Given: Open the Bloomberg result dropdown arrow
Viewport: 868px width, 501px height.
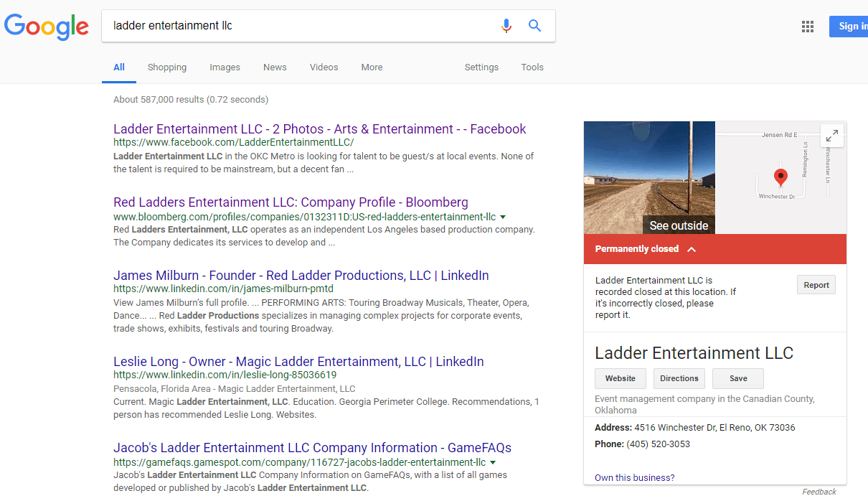Looking at the screenshot, I should [503, 217].
